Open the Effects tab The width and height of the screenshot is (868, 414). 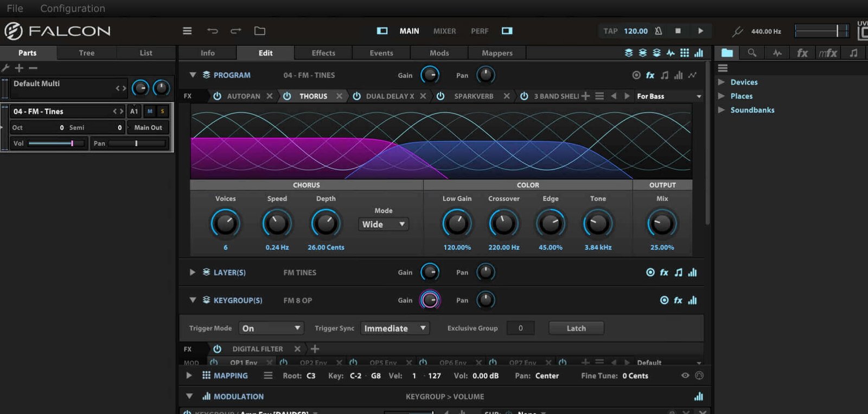tap(323, 53)
